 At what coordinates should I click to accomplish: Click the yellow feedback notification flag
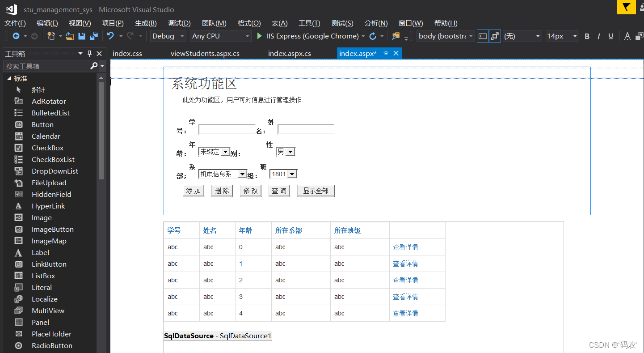tap(627, 7)
